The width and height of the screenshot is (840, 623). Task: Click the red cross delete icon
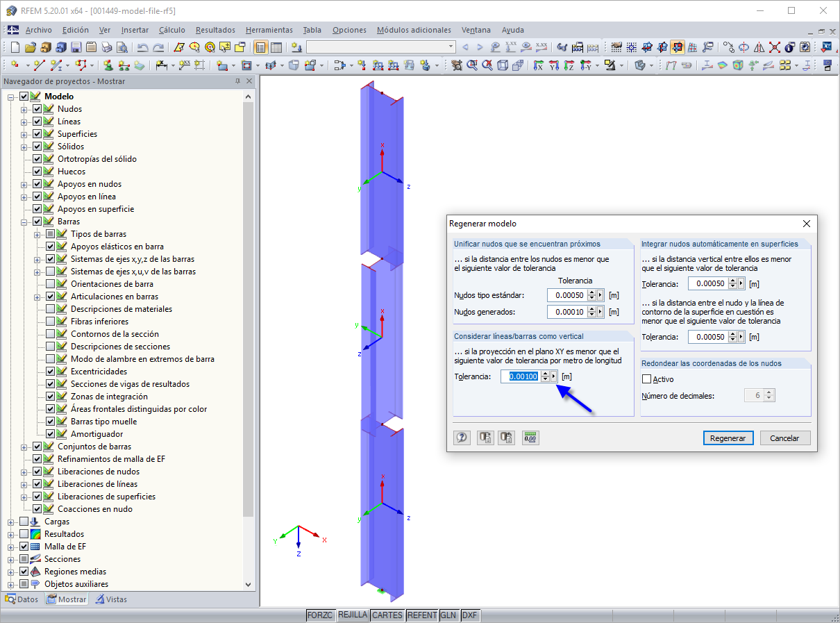[774, 47]
